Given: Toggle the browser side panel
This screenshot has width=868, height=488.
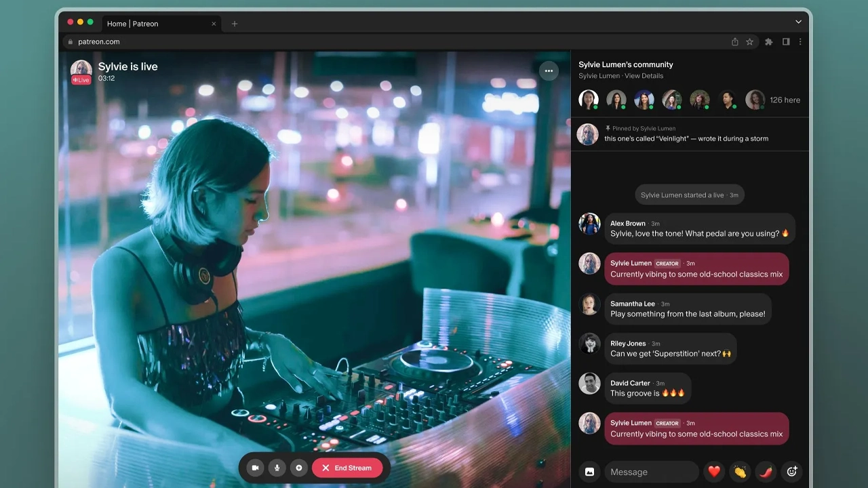Looking at the screenshot, I should point(786,41).
